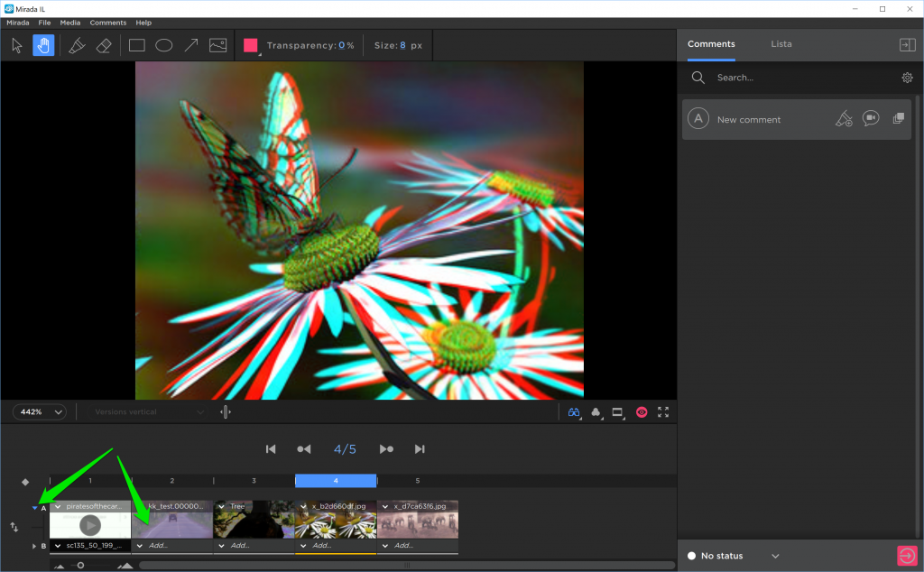Switch to the Lista tab
Screen dimensions: 924x572
point(781,44)
